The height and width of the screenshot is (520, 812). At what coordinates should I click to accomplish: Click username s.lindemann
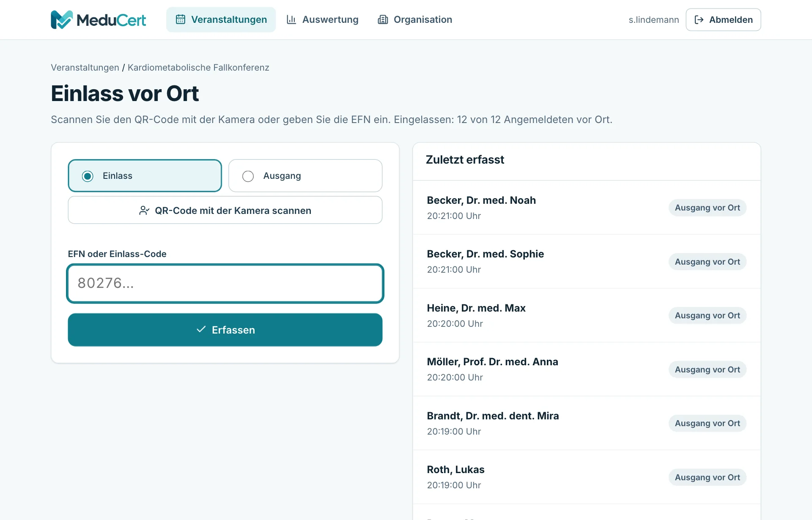653,20
